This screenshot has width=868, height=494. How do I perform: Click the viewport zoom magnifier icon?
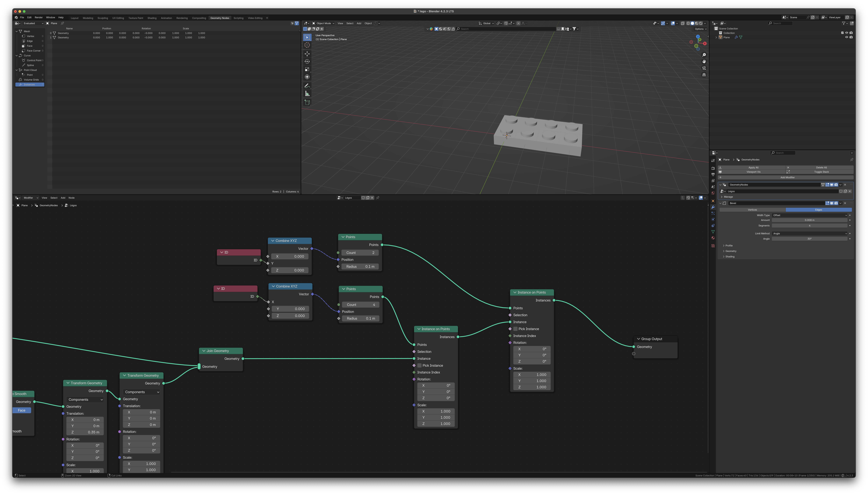(704, 55)
